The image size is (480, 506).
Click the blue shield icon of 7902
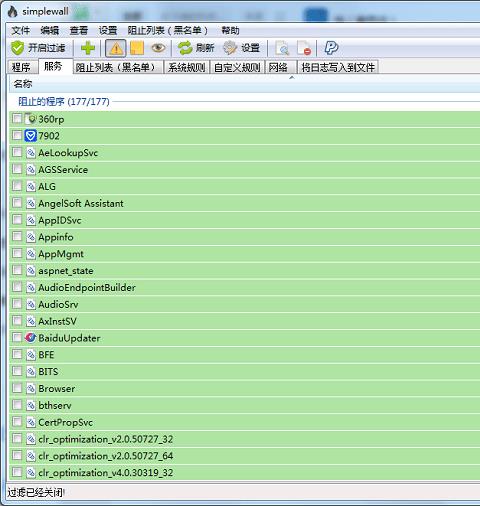[30, 136]
